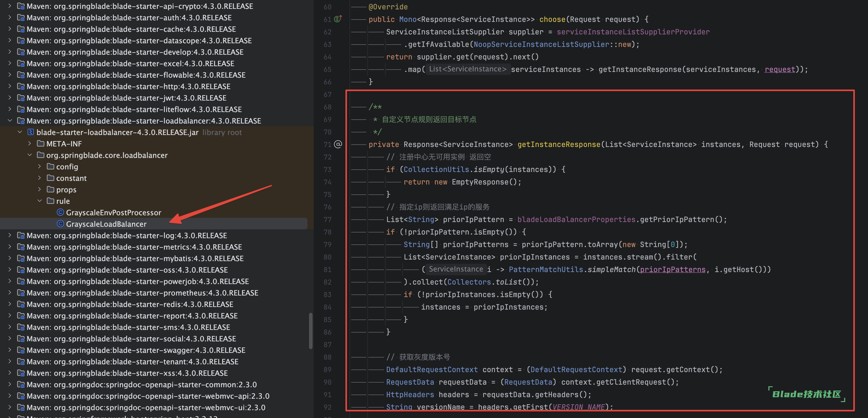Click the GrayscaleLoadBalancer class icon

tap(60, 224)
